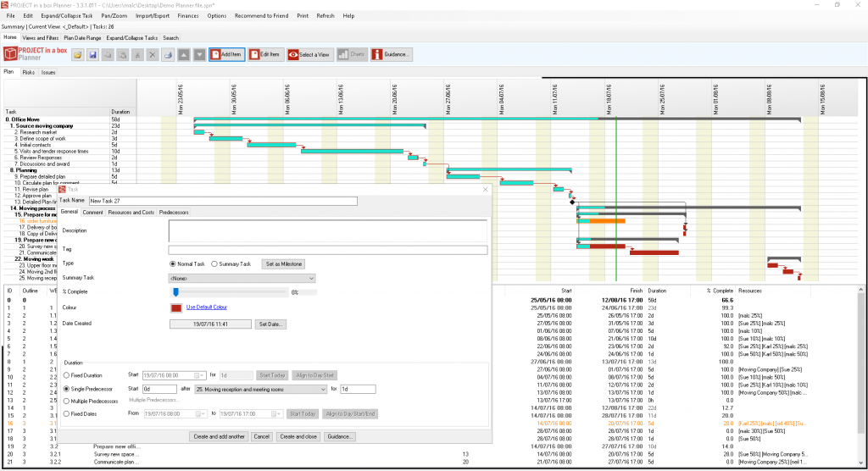Click Set as Milestone button
The image size is (868, 471).
point(284,264)
